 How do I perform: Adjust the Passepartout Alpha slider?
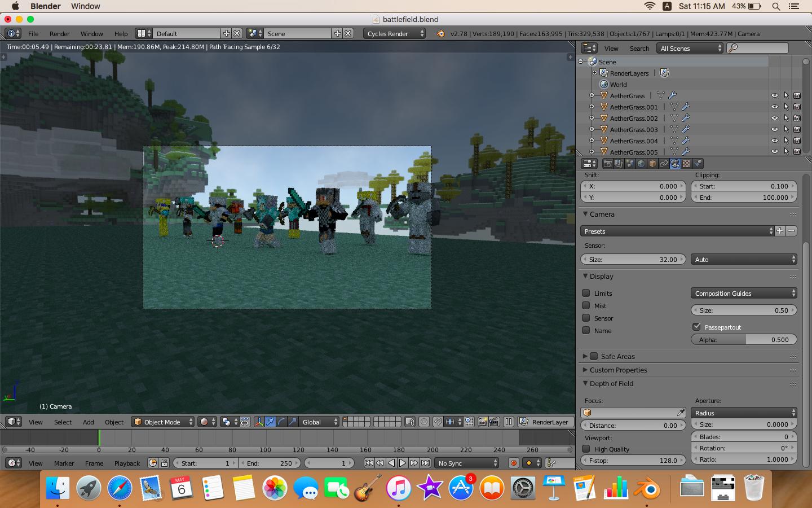pos(744,339)
